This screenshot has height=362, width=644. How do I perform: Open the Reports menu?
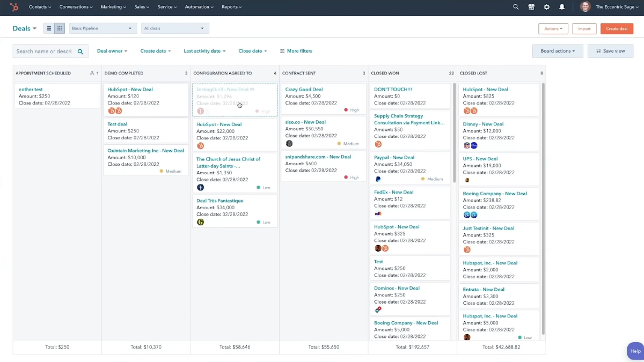[x=232, y=7]
